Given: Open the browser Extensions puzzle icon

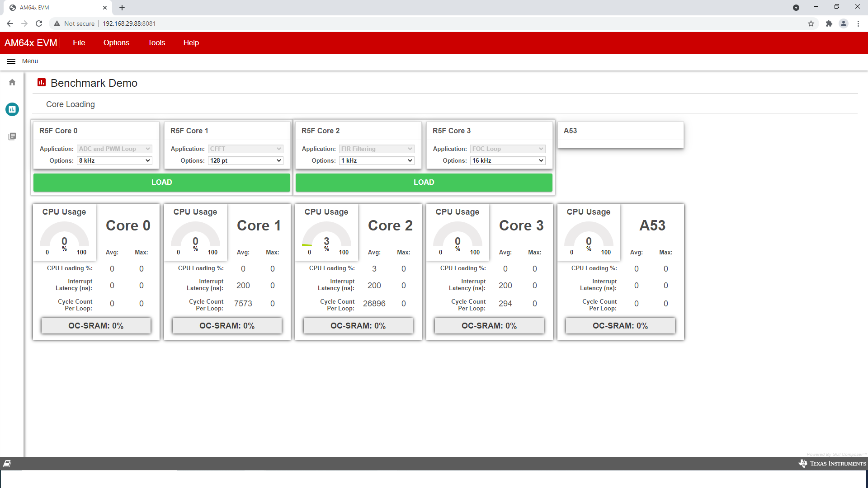Looking at the screenshot, I should (x=829, y=23).
